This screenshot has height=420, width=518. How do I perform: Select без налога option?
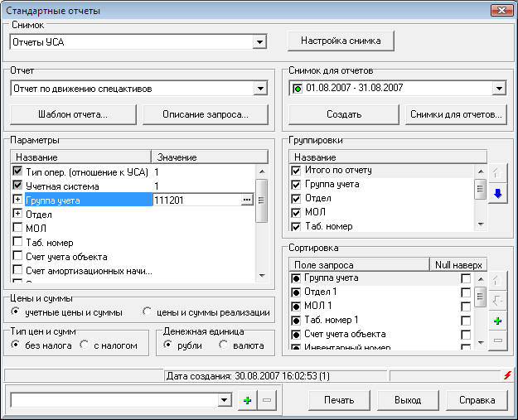tap(15, 345)
